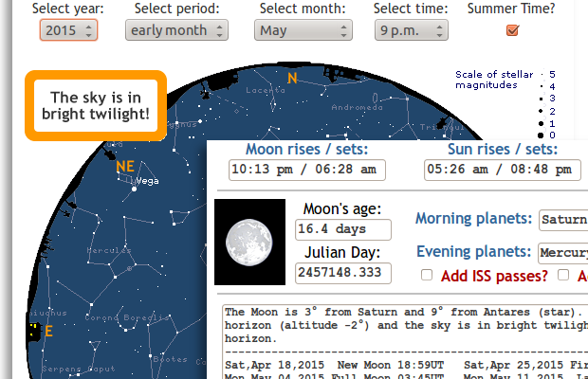588x379 pixels.
Task: Click the magnitude 5 dot in the scale legend
Action: 542,75
